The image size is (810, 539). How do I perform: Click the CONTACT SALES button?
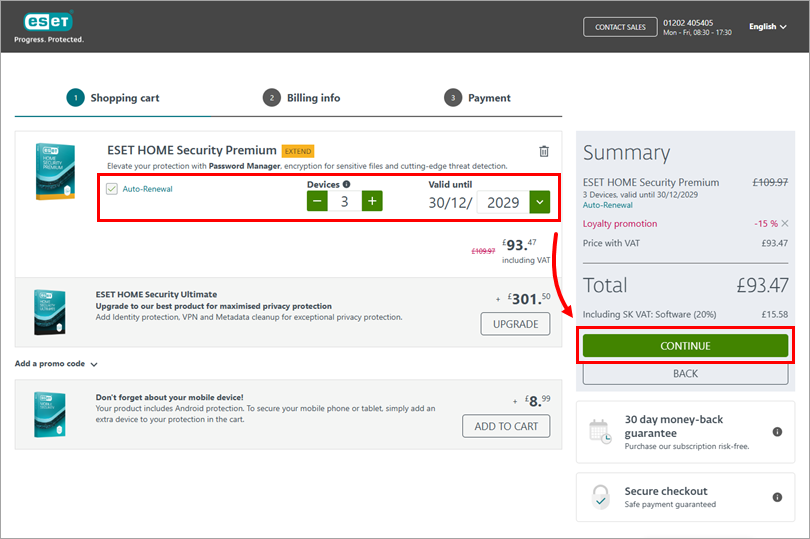coord(620,27)
